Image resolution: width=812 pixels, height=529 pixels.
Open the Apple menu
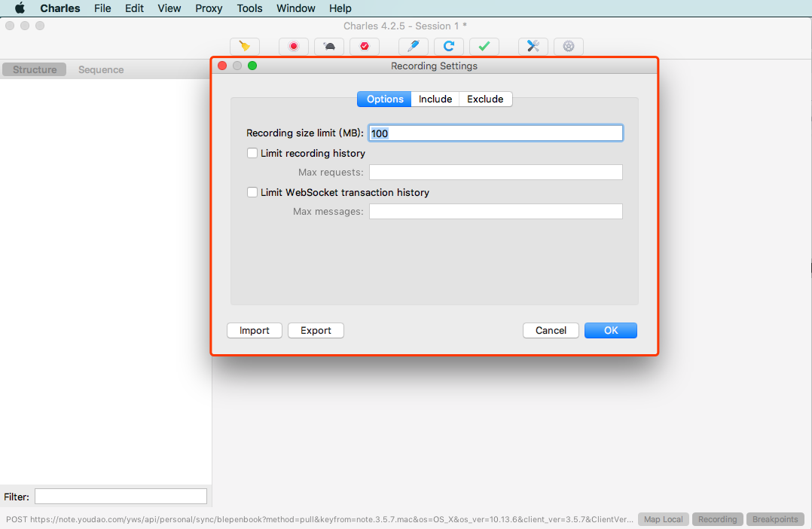tap(20, 8)
